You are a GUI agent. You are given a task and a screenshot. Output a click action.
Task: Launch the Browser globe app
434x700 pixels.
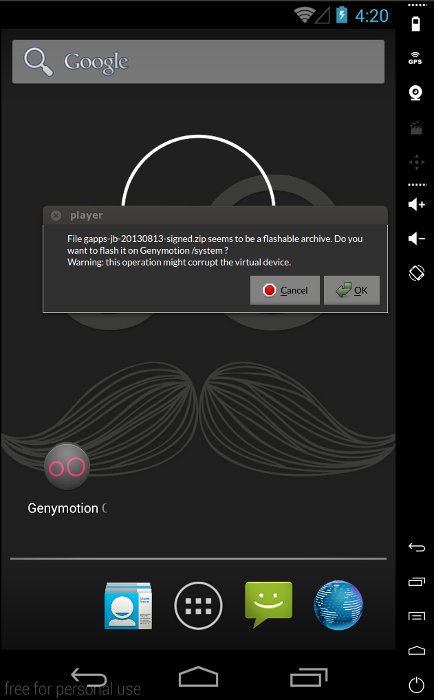(338, 605)
